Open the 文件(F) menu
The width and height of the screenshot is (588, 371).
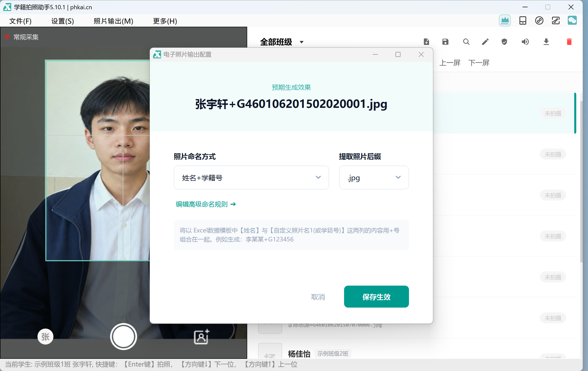20,21
